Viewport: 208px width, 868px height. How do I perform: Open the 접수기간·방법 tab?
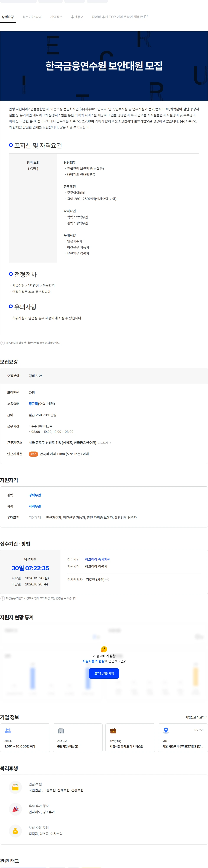32,17
